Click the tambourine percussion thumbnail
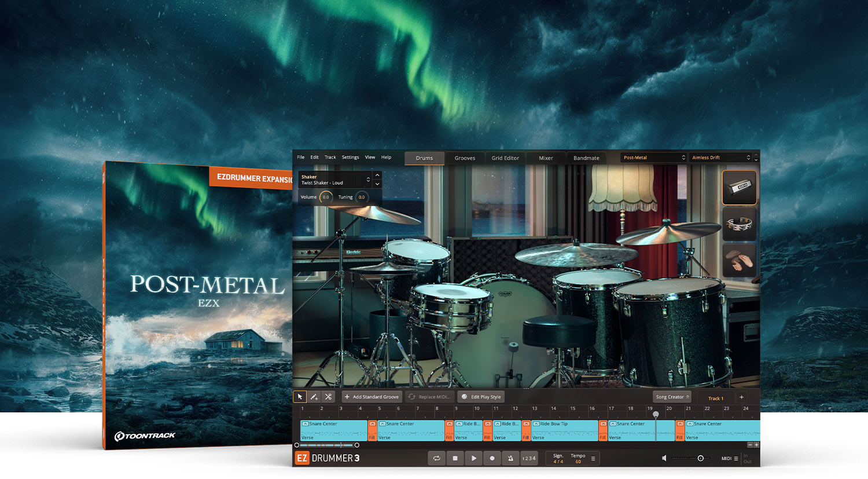This screenshot has height=479, width=868. 739,224
